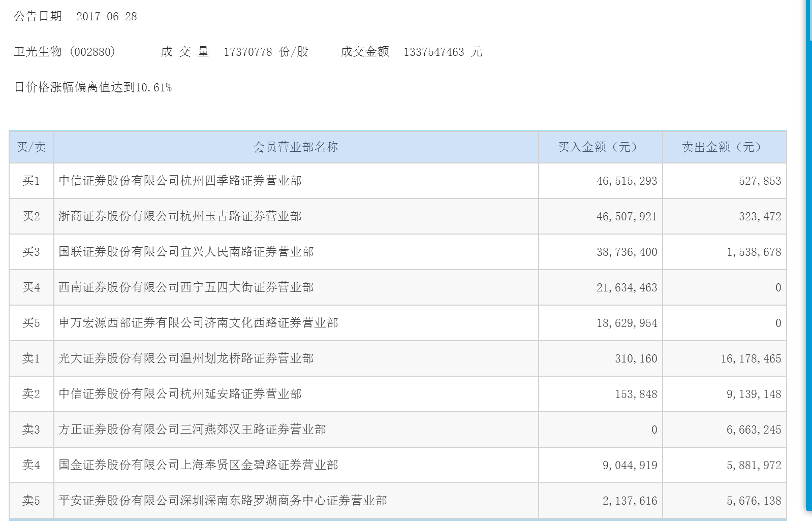
Task: Click sell amount 16,178,465
Action: (751, 359)
